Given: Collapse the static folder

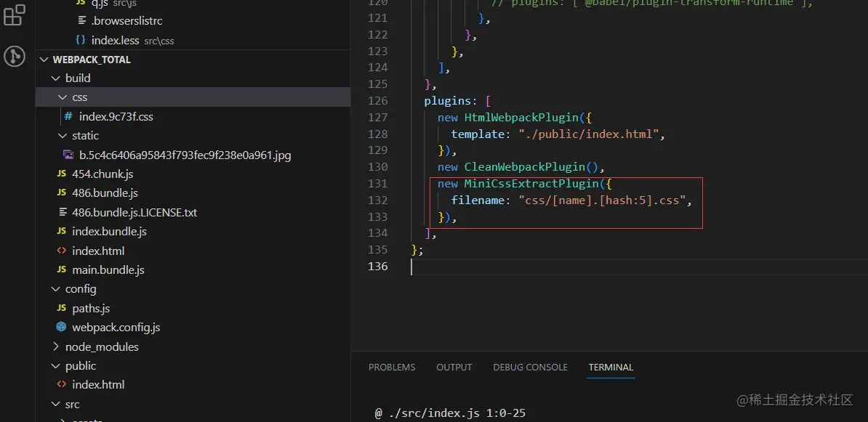Looking at the screenshot, I should pyautogui.click(x=62, y=136).
